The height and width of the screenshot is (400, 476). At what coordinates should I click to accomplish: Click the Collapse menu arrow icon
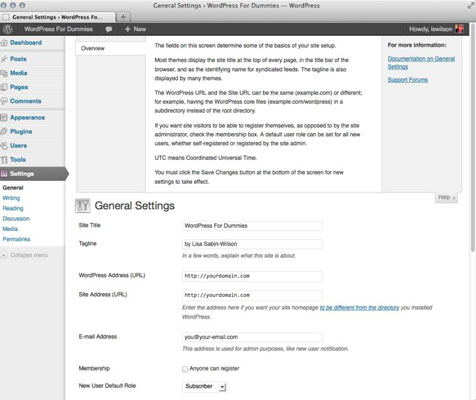[x=4, y=255]
